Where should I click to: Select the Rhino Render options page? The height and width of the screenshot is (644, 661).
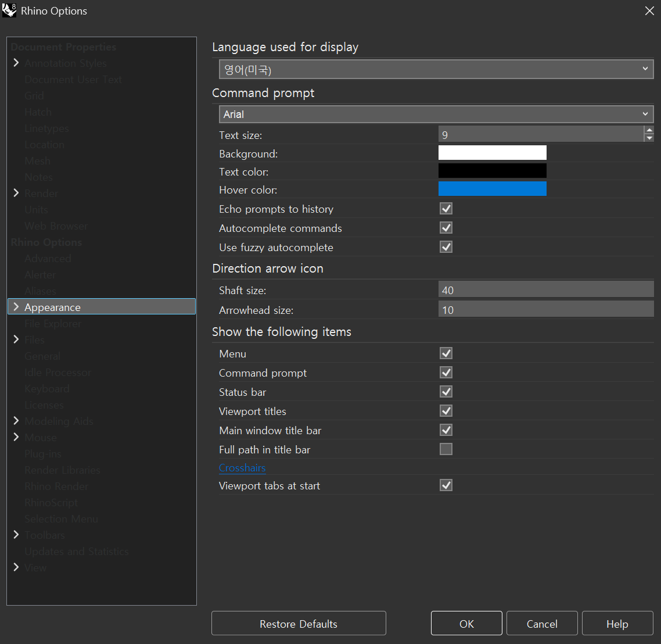[56, 486]
